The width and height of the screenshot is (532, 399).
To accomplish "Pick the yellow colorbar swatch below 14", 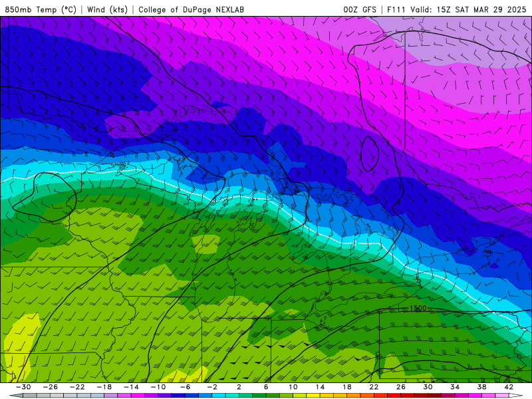I will [x=313, y=396].
